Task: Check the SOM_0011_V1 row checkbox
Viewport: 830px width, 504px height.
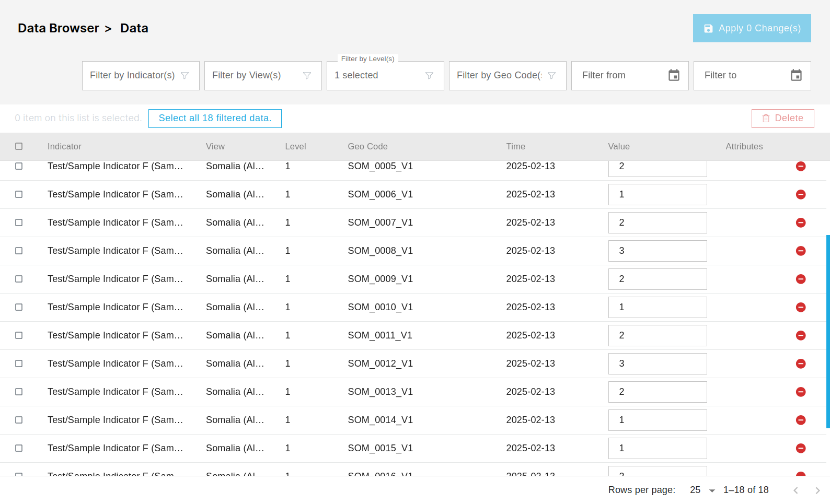Action: point(19,335)
